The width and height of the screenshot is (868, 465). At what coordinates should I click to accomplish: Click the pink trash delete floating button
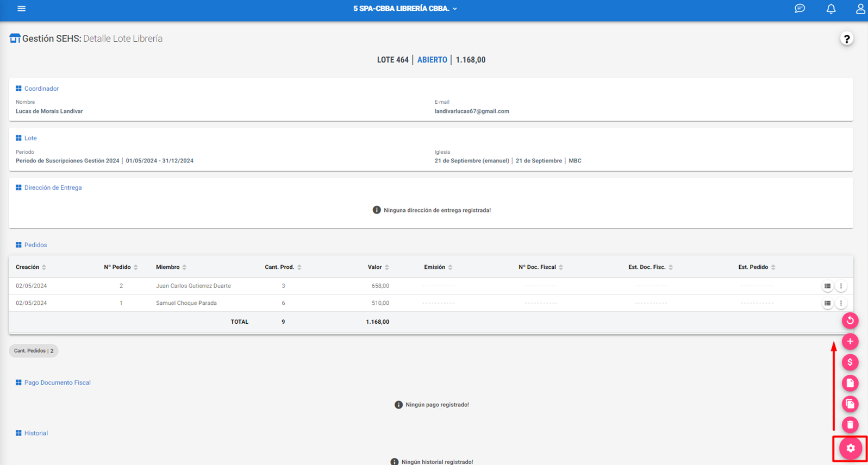[850, 424]
